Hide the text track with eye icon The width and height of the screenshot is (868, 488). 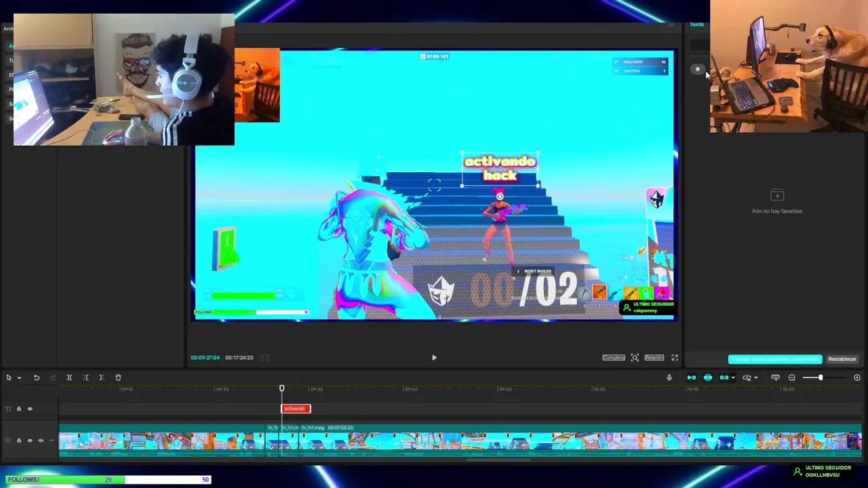point(30,409)
